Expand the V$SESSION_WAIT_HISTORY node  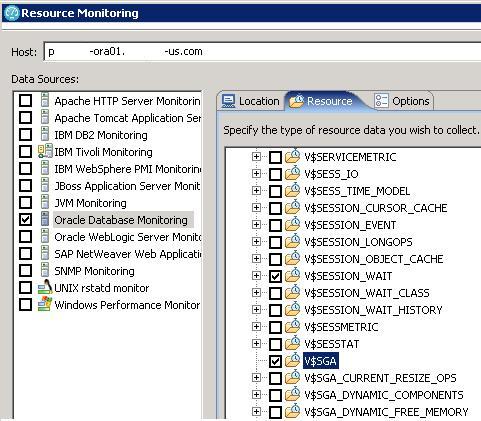256,310
